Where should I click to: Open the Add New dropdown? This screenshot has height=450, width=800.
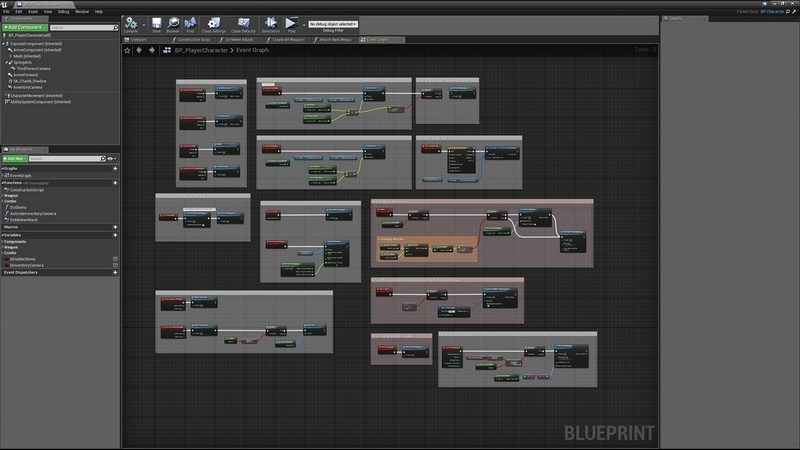(x=17, y=158)
